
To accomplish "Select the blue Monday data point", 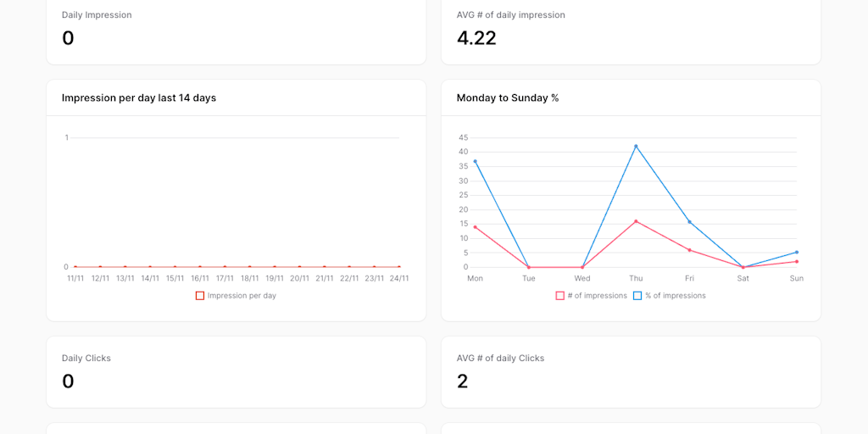I will (476, 161).
